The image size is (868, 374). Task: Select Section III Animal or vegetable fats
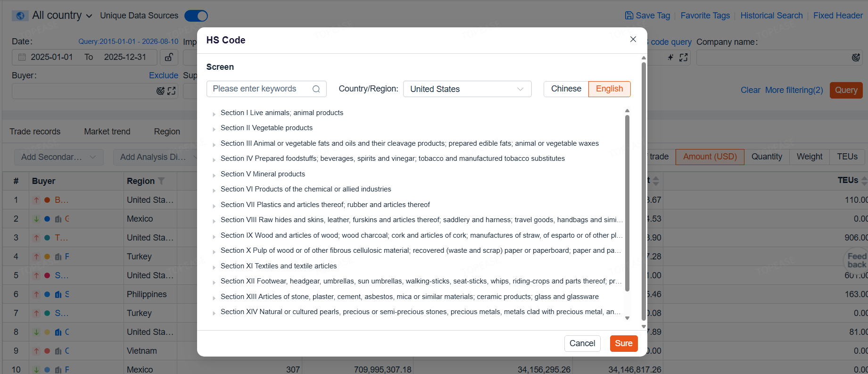409,143
